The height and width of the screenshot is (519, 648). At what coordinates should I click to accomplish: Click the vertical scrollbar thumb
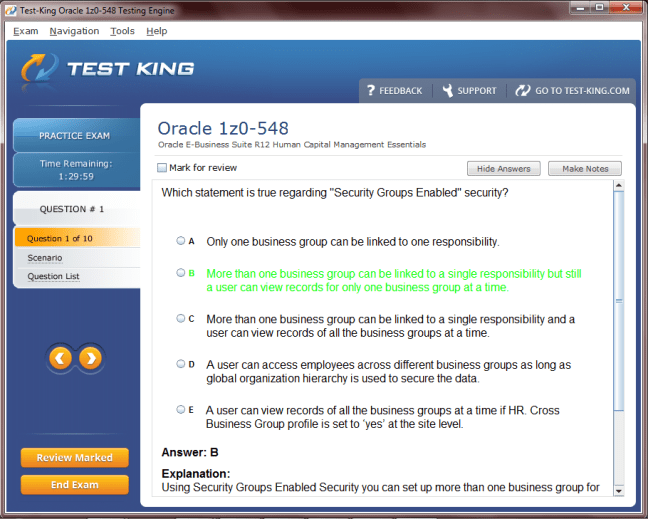pos(619,300)
